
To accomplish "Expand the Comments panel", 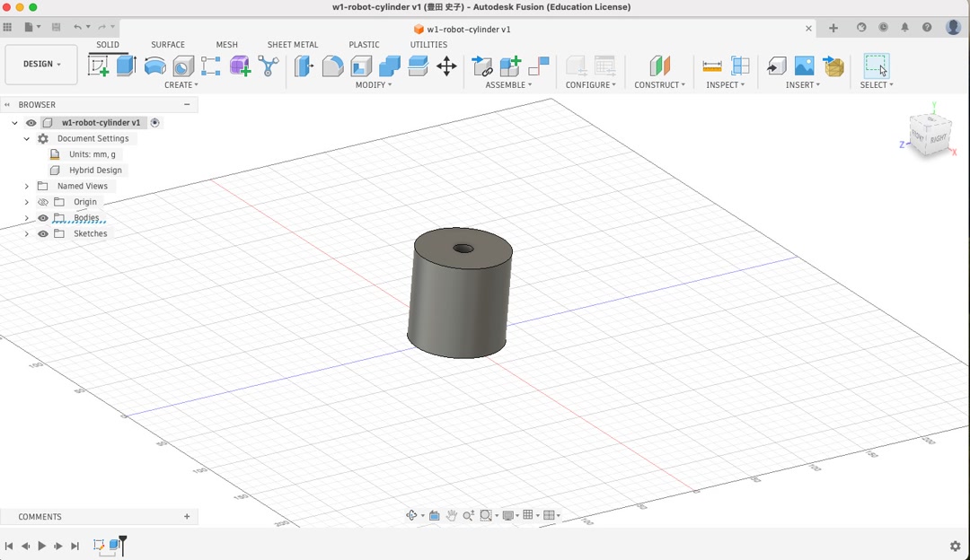I will pyautogui.click(x=187, y=516).
